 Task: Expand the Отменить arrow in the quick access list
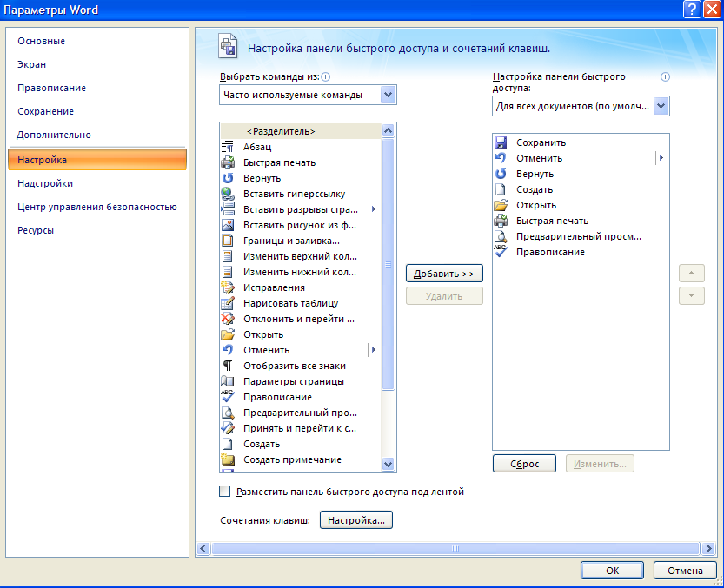pyautogui.click(x=661, y=158)
